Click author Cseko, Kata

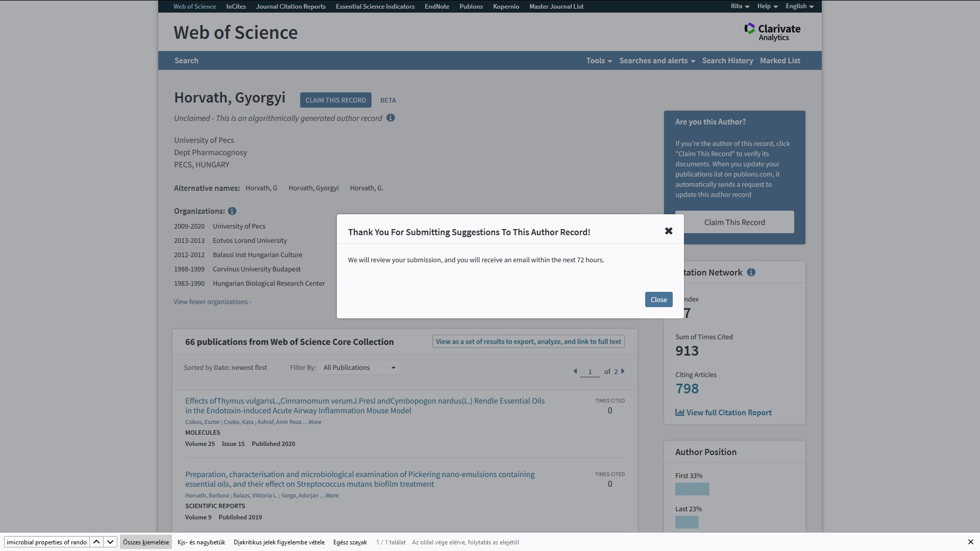click(x=238, y=422)
